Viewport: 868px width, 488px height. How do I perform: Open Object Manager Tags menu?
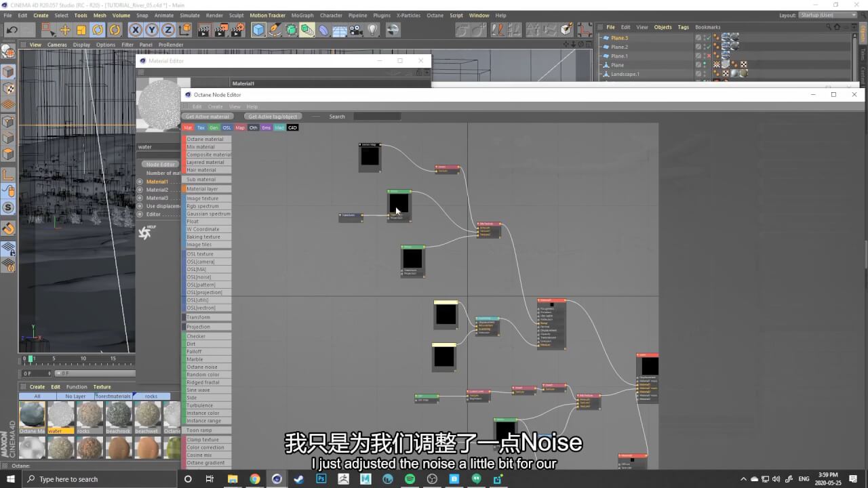683,27
